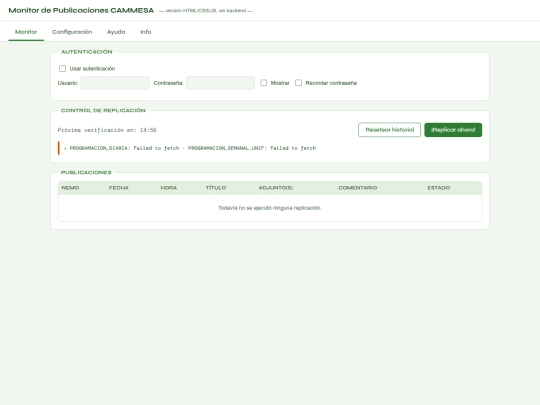
Task: Click the warning icon in error message
Action: [65, 148]
